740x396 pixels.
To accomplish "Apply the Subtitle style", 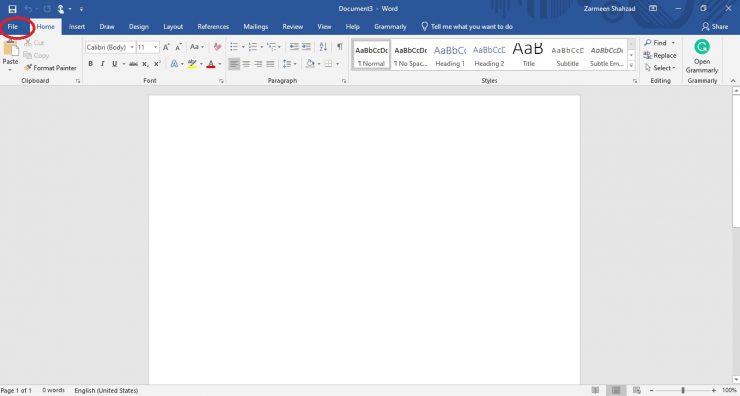I will [567, 55].
